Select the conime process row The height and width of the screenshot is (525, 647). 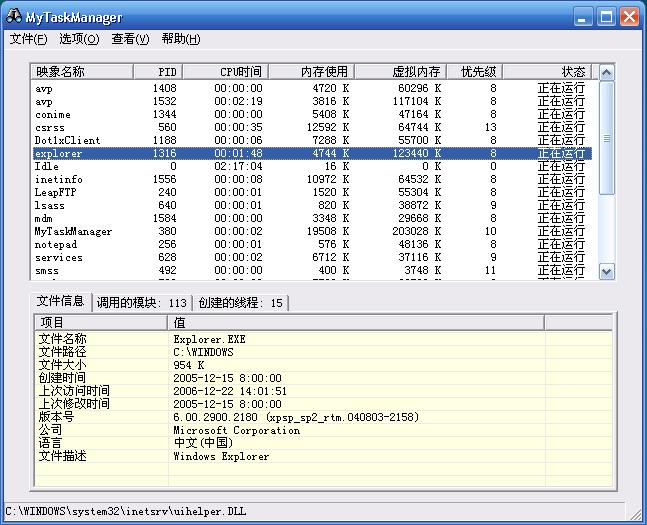[x=312, y=114]
